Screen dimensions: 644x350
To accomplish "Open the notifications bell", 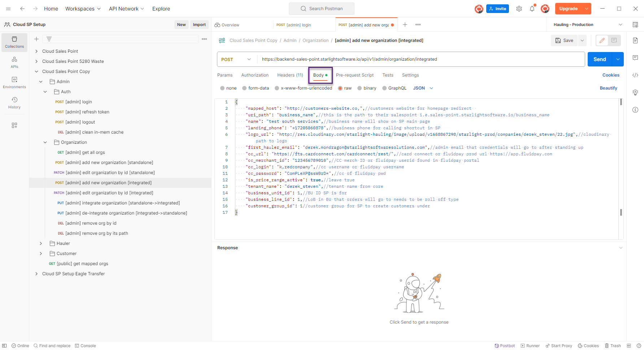I will pyautogui.click(x=532, y=9).
